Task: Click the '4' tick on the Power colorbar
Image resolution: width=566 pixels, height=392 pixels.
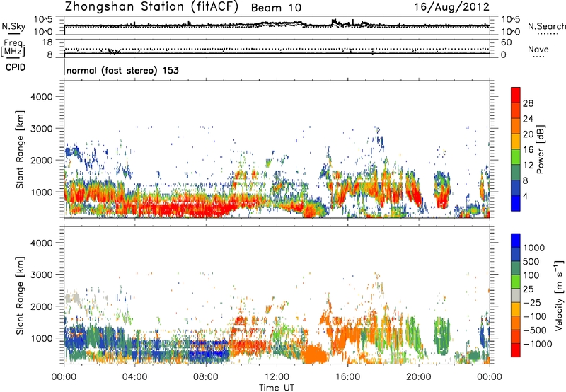Action: (x=526, y=197)
